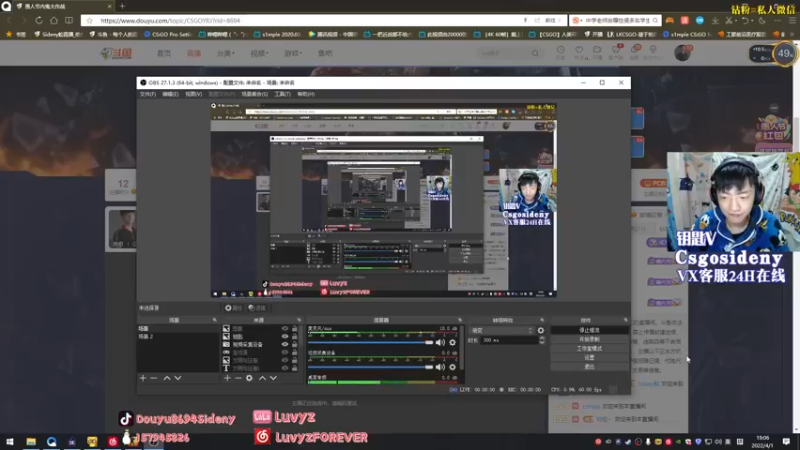Open OBS 设置 settings button
The image size is (800, 450).
[589, 358]
